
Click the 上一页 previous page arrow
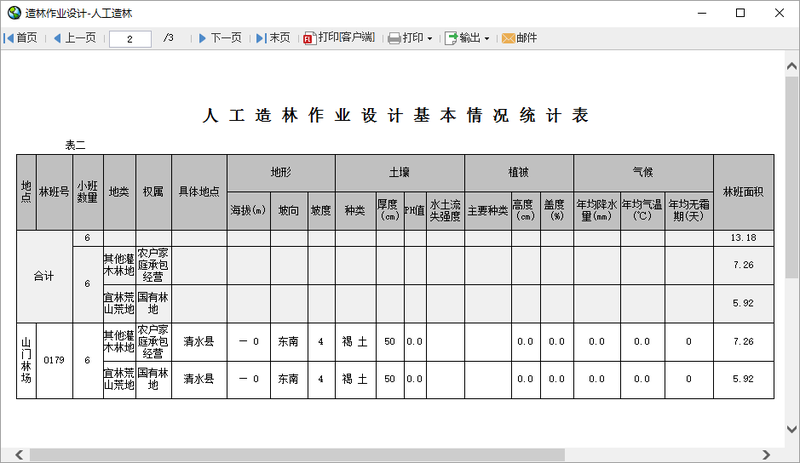click(x=57, y=38)
